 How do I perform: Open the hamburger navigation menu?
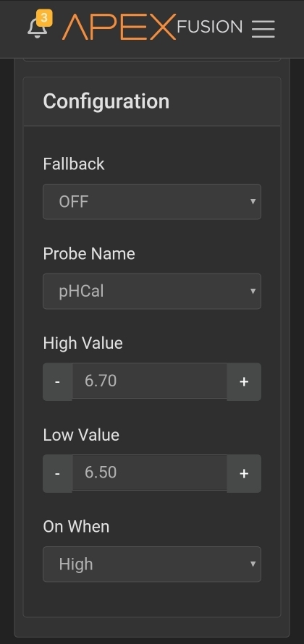(263, 29)
